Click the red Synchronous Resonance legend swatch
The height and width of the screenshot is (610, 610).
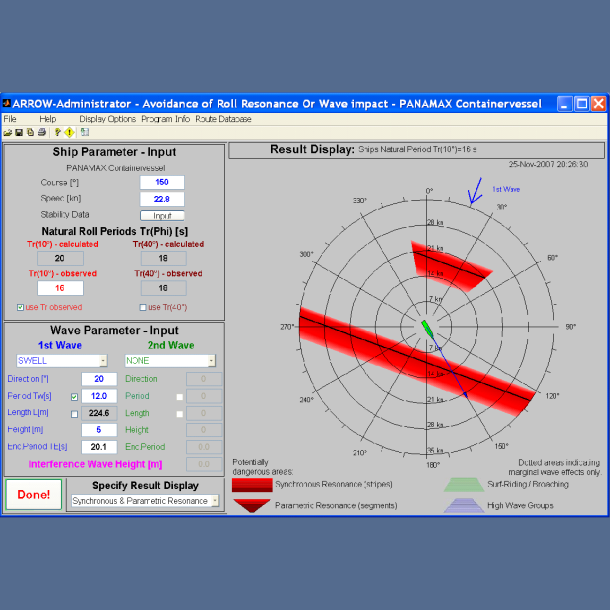[x=251, y=484]
